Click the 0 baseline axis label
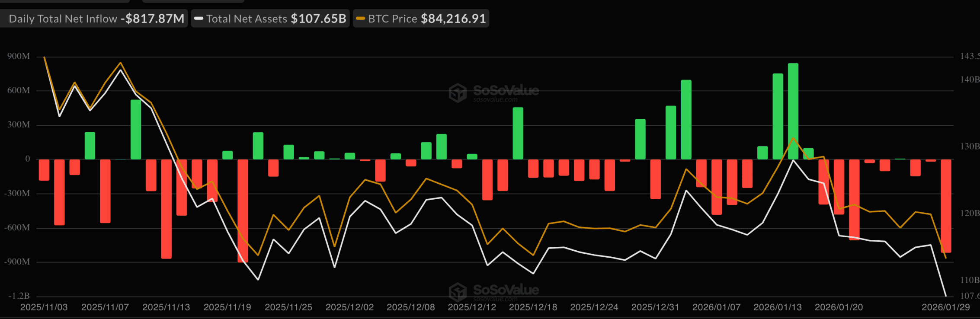980x319 pixels. [x=28, y=159]
